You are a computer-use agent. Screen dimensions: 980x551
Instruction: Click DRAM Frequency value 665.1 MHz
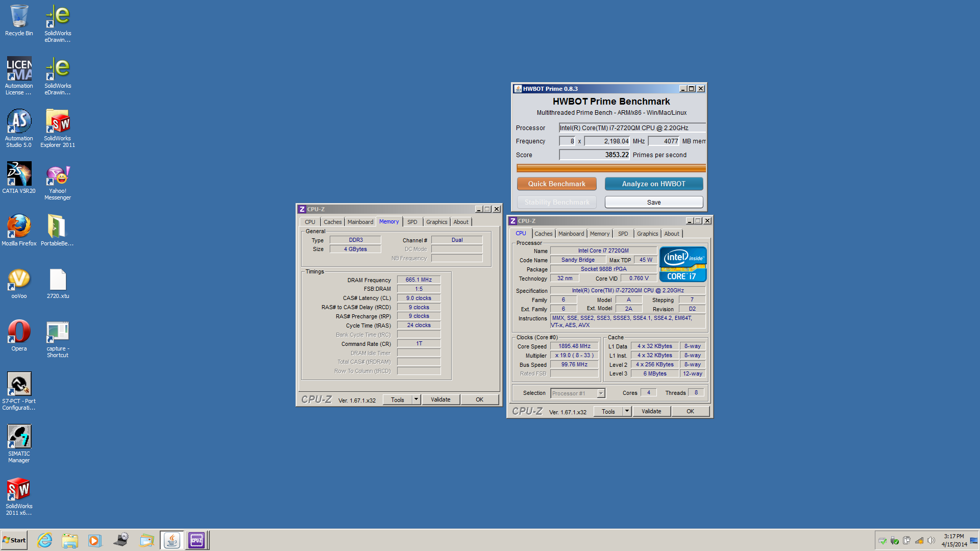tap(419, 280)
